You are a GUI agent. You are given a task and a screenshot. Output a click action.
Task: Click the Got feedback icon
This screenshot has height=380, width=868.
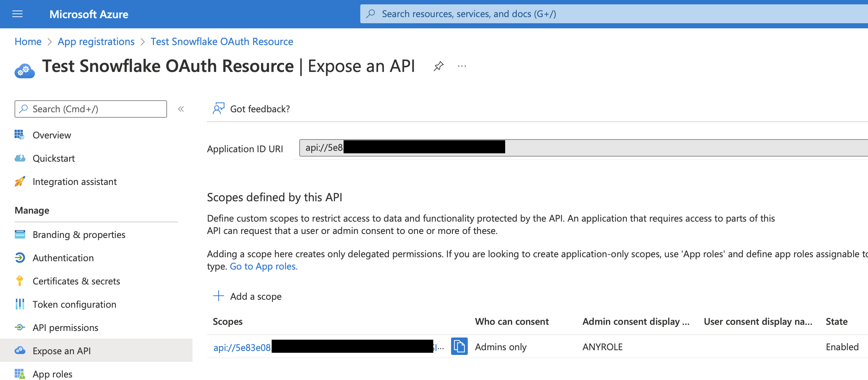tap(219, 109)
